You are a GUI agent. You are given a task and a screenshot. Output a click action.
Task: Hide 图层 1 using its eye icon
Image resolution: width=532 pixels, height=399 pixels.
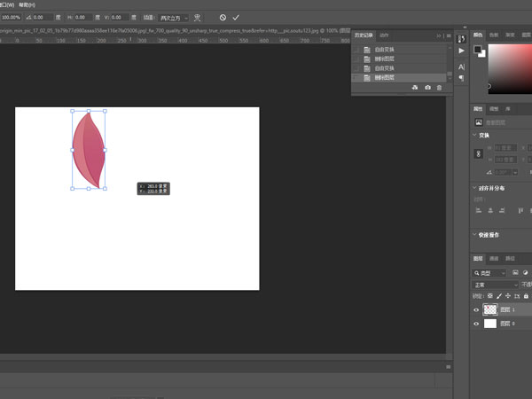click(x=476, y=310)
